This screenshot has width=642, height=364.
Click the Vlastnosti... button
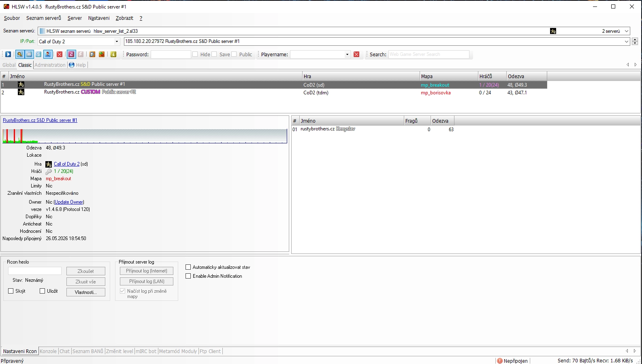tap(86, 292)
